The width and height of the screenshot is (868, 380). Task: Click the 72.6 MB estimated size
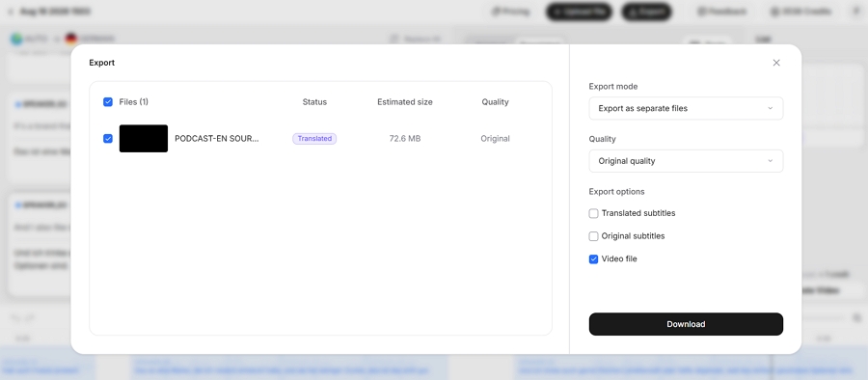click(405, 139)
